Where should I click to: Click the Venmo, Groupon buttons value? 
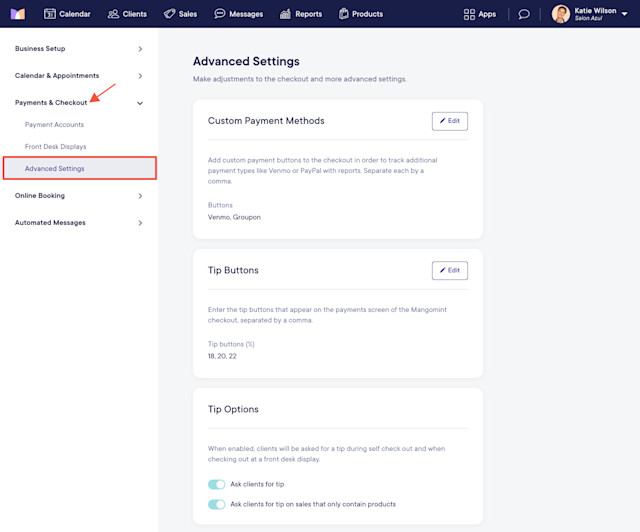click(234, 217)
